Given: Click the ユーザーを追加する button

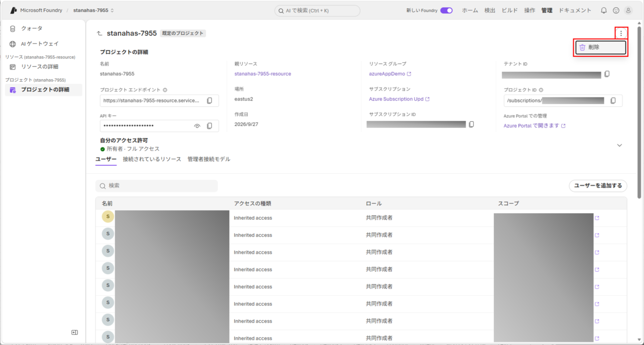Looking at the screenshot, I should [598, 186].
